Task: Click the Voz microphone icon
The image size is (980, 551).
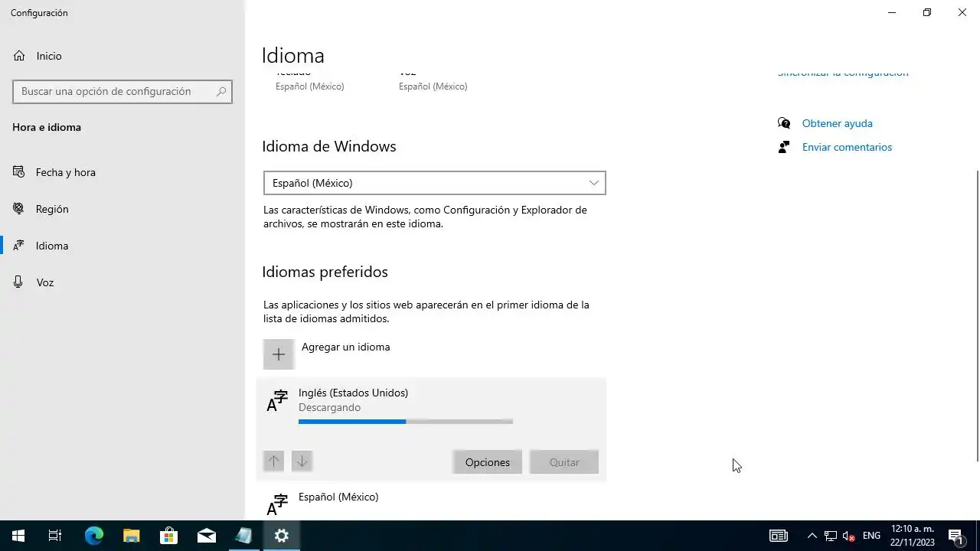Action: pyautogui.click(x=19, y=282)
